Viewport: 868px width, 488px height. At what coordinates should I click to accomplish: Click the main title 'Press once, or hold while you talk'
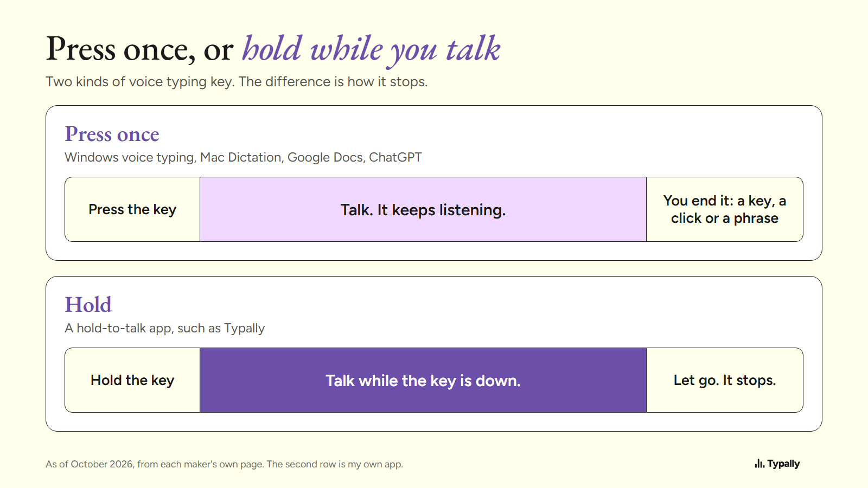click(273, 50)
